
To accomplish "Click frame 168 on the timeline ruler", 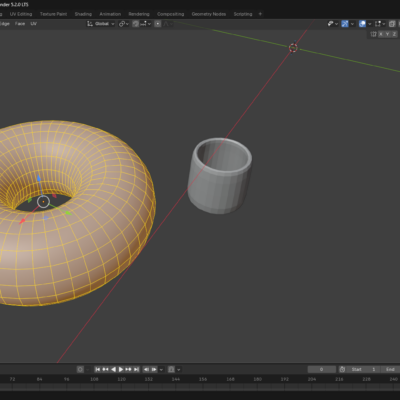I will [230, 379].
